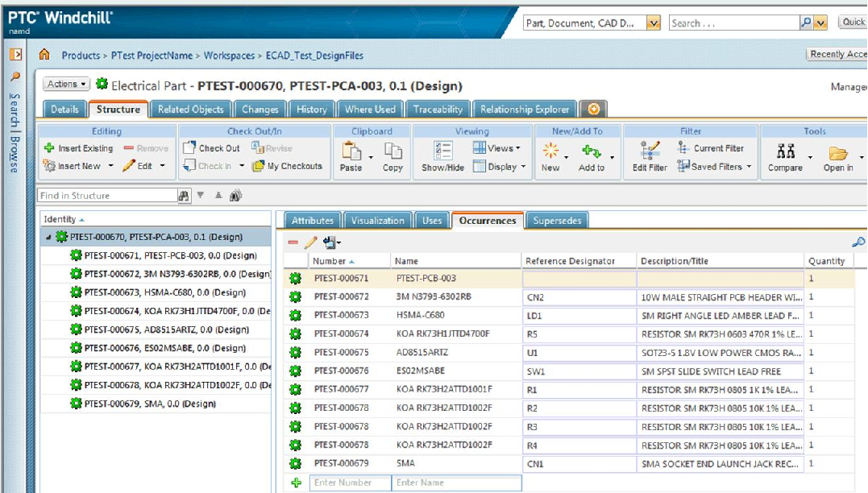Open the Visualization tab

pyautogui.click(x=377, y=220)
